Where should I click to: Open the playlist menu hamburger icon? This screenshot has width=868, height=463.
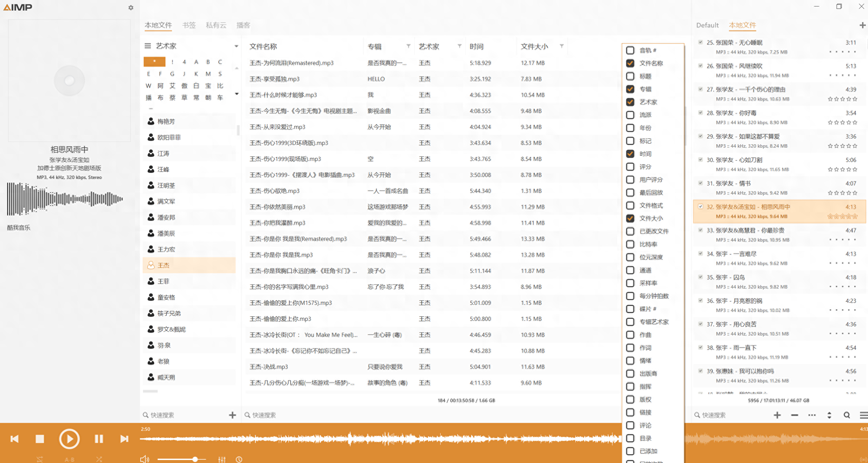pyautogui.click(x=863, y=415)
